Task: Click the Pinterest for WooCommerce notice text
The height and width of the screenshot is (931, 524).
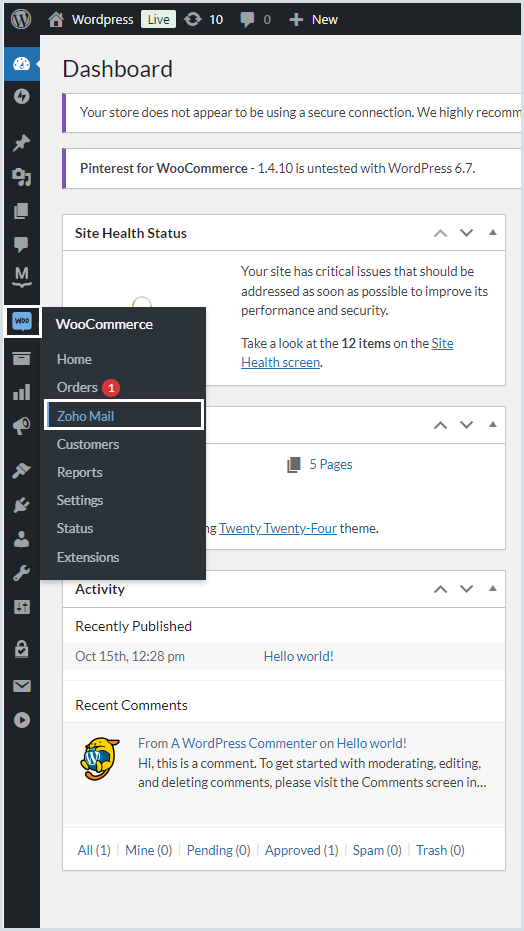Action: [x=278, y=168]
